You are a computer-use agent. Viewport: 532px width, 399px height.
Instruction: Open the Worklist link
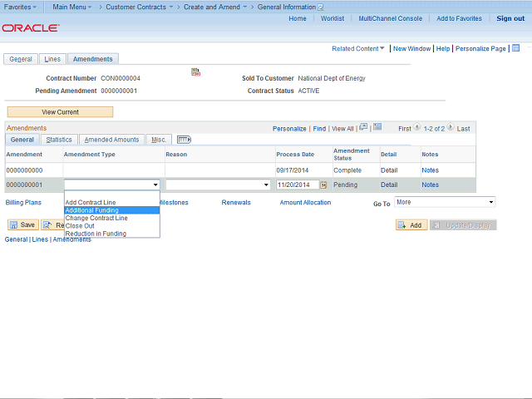(x=332, y=18)
